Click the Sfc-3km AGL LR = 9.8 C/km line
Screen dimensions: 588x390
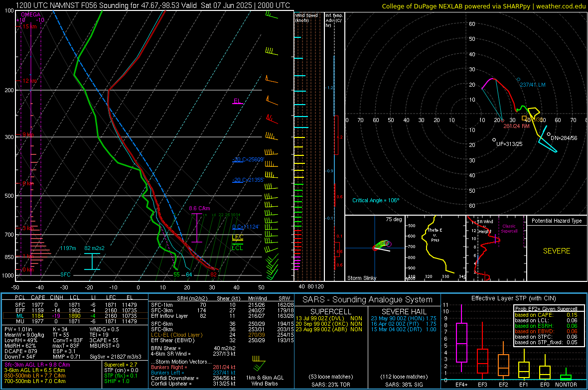37,365
